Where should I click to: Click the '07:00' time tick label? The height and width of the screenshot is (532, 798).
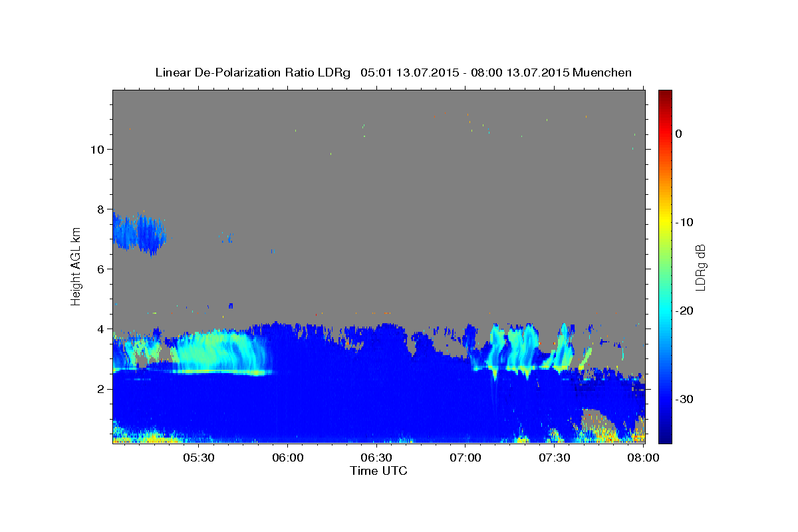[x=465, y=458]
